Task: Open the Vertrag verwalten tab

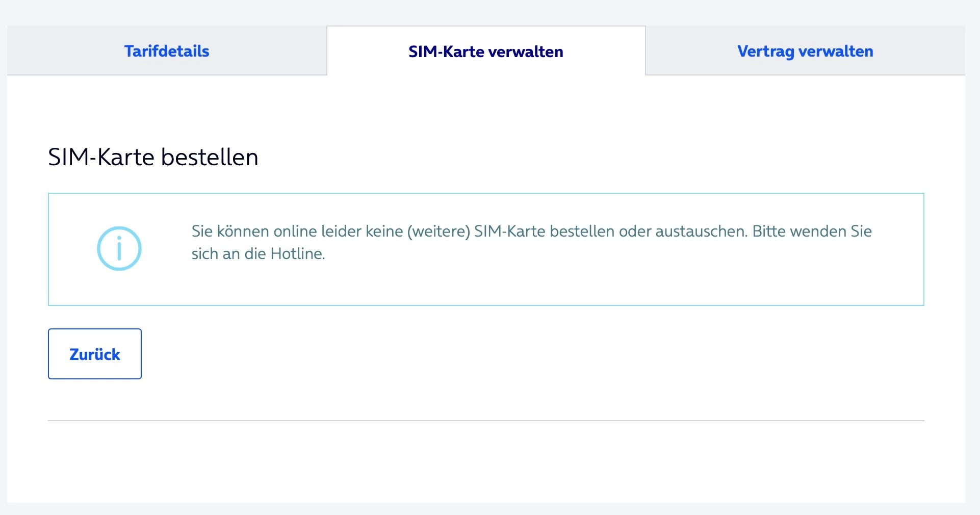Action: tap(805, 51)
